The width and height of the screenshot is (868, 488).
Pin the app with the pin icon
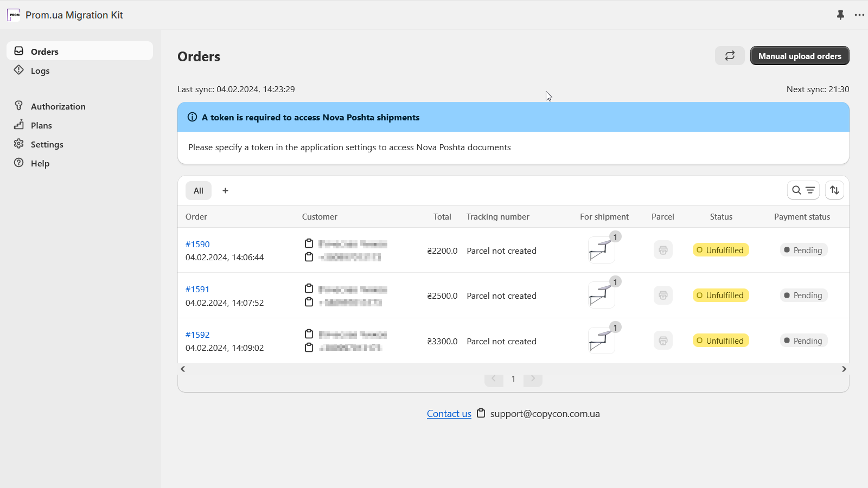pos(840,15)
